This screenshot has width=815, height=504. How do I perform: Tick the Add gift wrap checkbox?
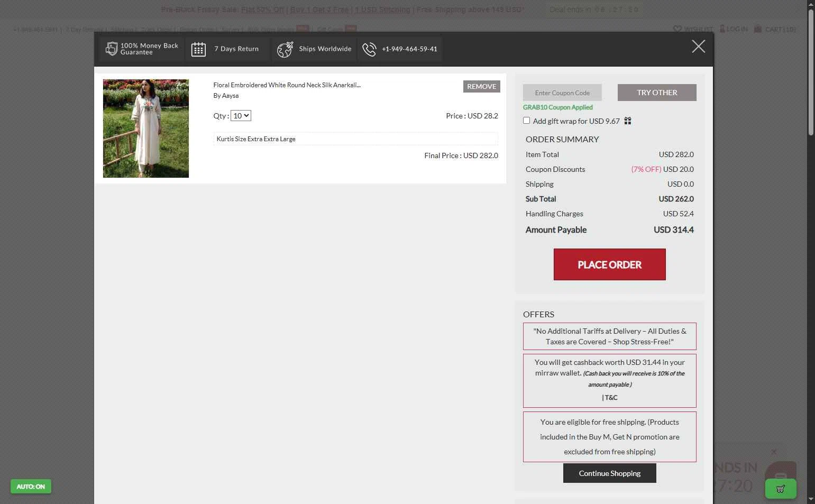tap(526, 121)
